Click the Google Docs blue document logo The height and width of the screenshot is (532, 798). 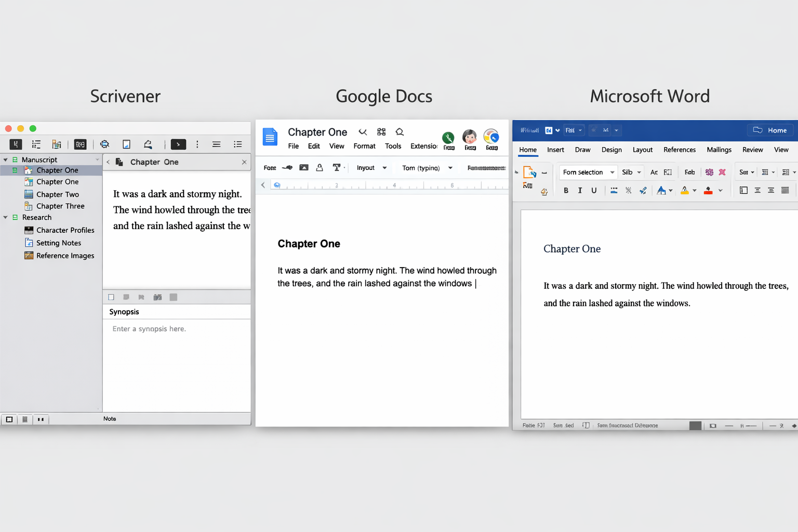(x=270, y=137)
